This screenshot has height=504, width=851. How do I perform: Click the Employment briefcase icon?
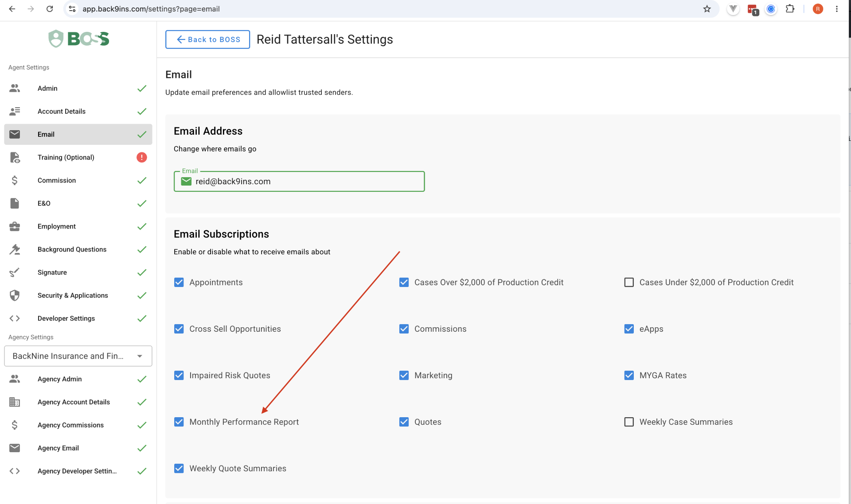point(15,226)
